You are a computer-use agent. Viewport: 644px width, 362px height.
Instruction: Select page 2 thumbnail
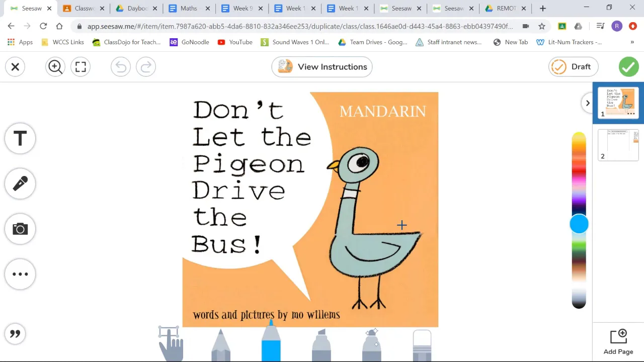tap(618, 145)
